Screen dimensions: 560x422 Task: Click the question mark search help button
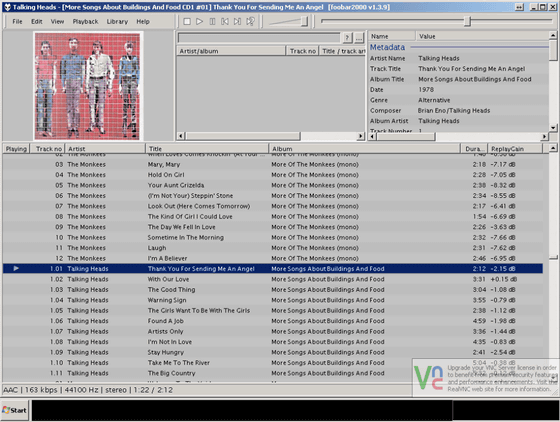coord(347,37)
